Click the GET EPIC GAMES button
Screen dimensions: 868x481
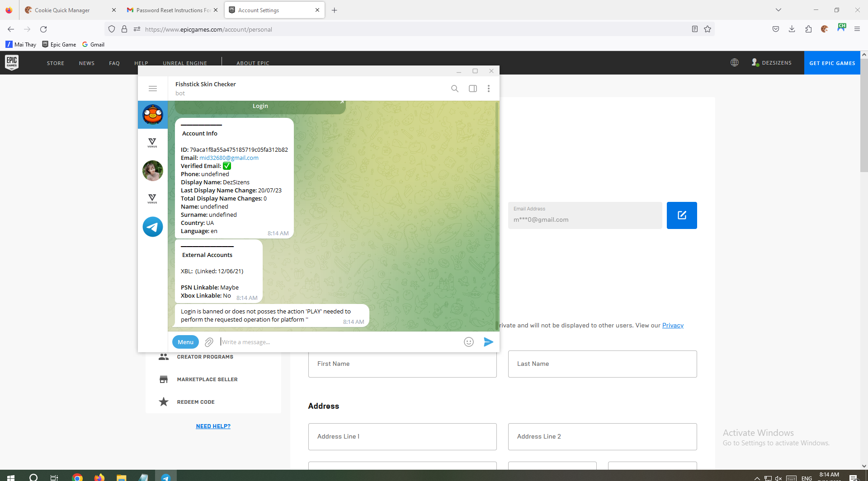832,63
